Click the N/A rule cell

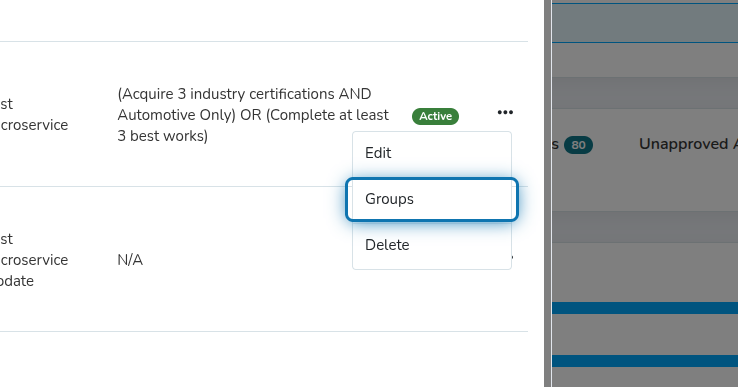(130, 259)
